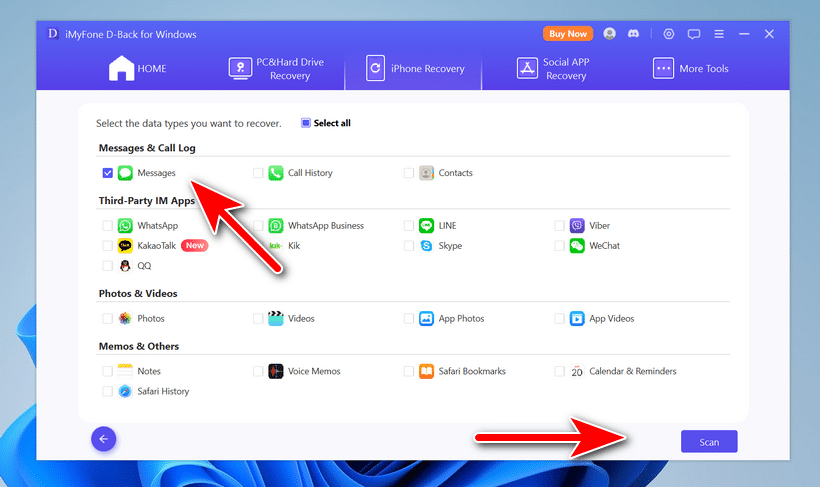The width and height of the screenshot is (820, 487).
Task: Click the Voice Memos icon
Action: pyautogui.click(x=276, y=371)
